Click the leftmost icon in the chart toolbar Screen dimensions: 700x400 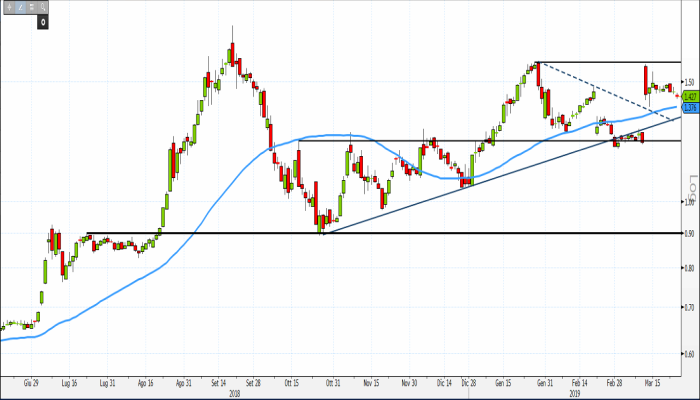(9, 6)
